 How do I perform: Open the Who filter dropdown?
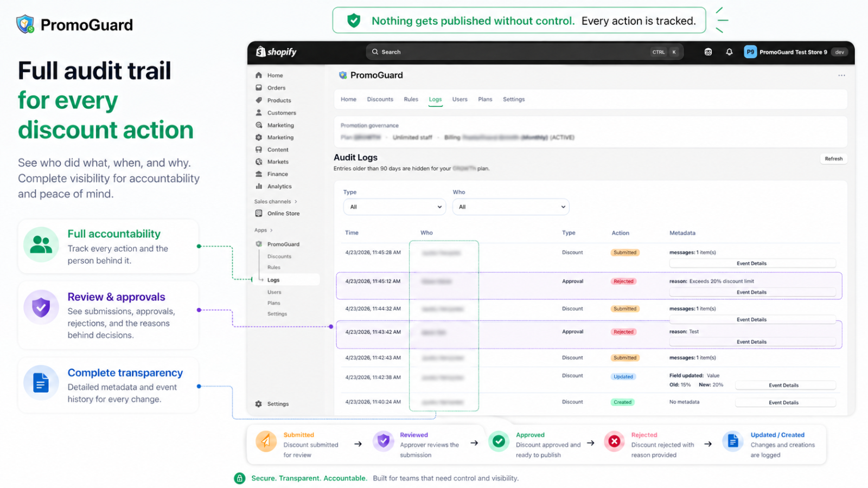tap(511, 207)
